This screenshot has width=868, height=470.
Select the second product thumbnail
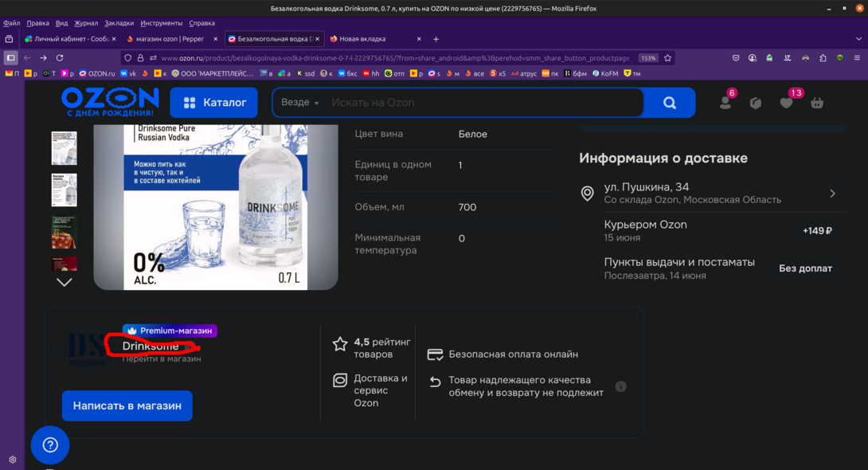coord(65,190)
